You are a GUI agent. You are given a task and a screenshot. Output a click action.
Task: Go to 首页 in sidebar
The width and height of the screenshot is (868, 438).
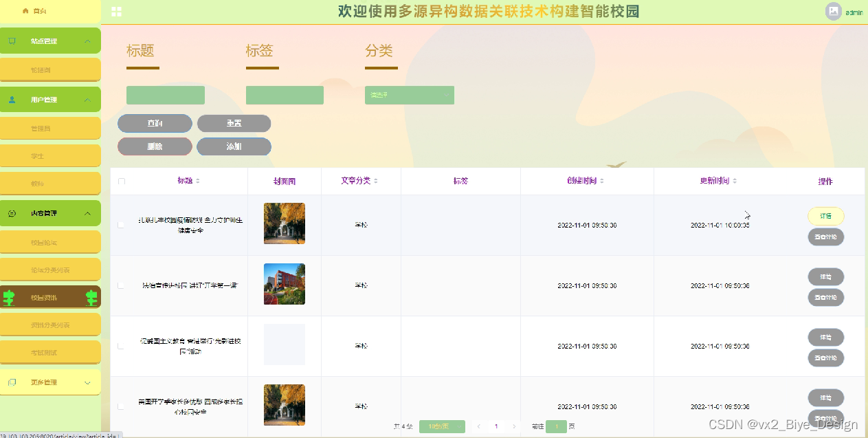point(50,11)
